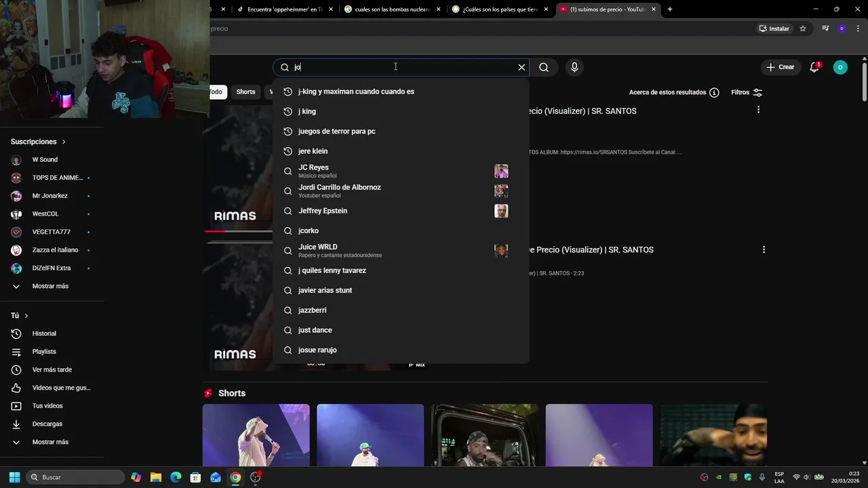Viewport: 868px width, 488px height.
Task: Click the Windows taskbar Buscar field
Action: pos(76,477)
